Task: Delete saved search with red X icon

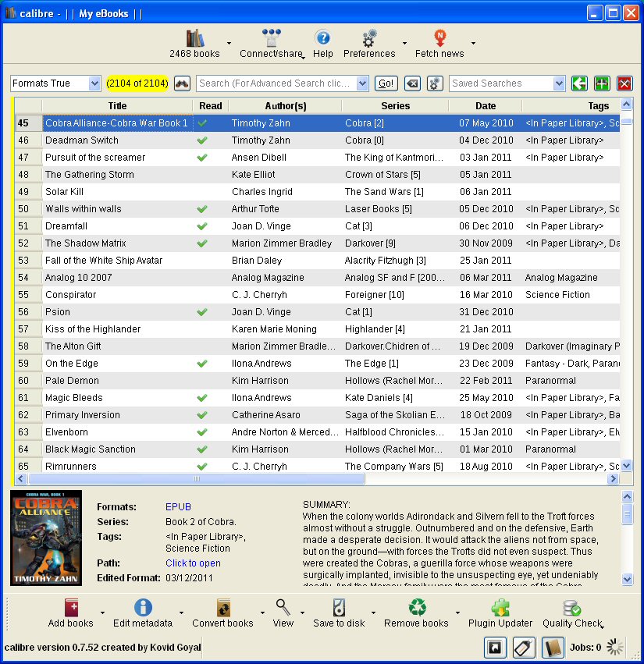Action: click(624, 83)
